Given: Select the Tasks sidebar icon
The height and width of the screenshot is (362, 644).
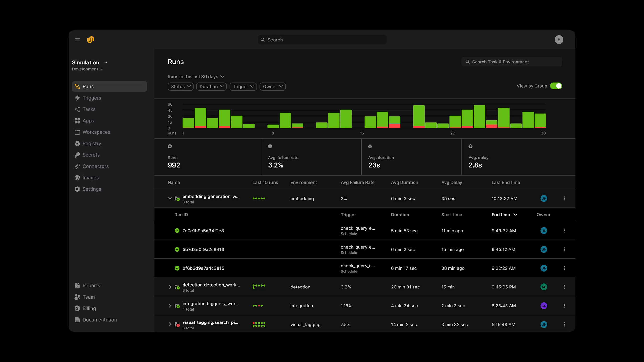Looking at the screenshot, I should click(77, 109).
